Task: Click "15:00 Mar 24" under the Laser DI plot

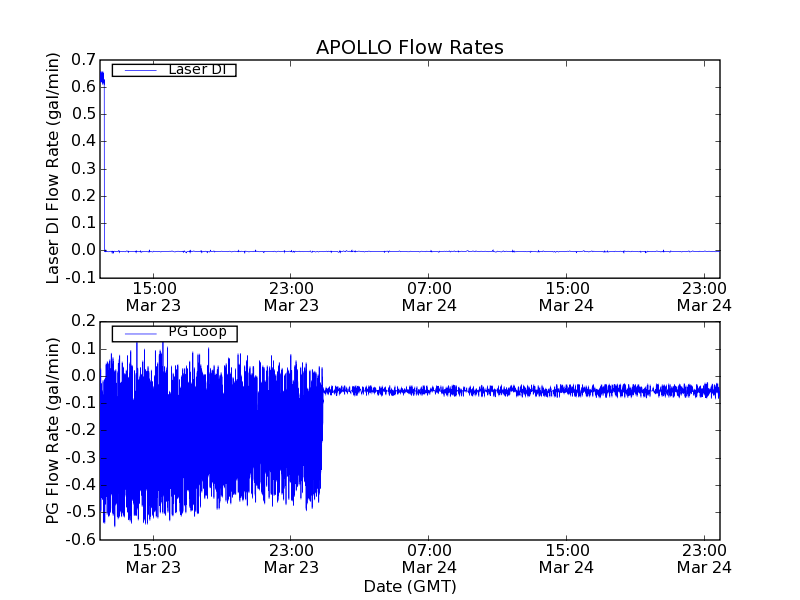Action: click(567, 297)
